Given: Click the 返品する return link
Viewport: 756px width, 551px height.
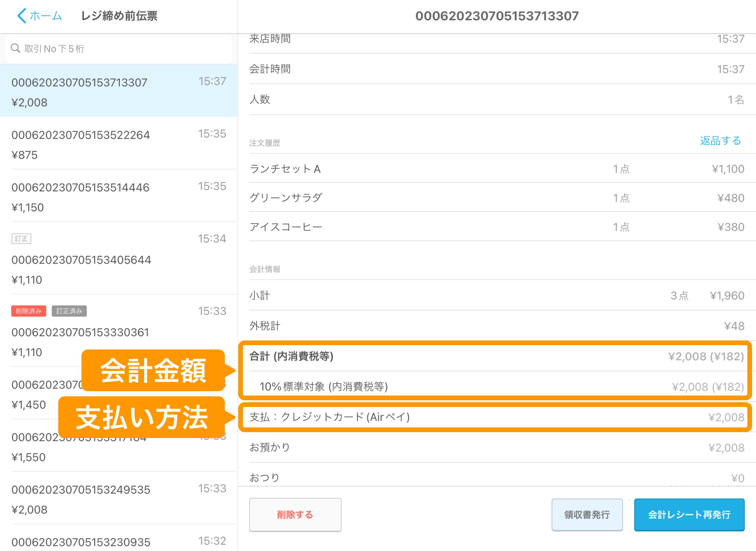Looking at the screenshot, I should (720, 141).
